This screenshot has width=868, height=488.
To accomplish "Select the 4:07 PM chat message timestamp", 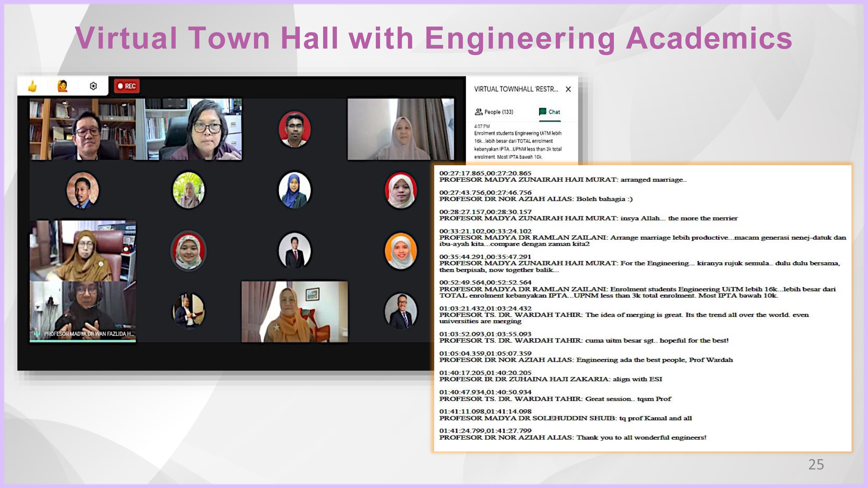I will click(x=482, y=126).
